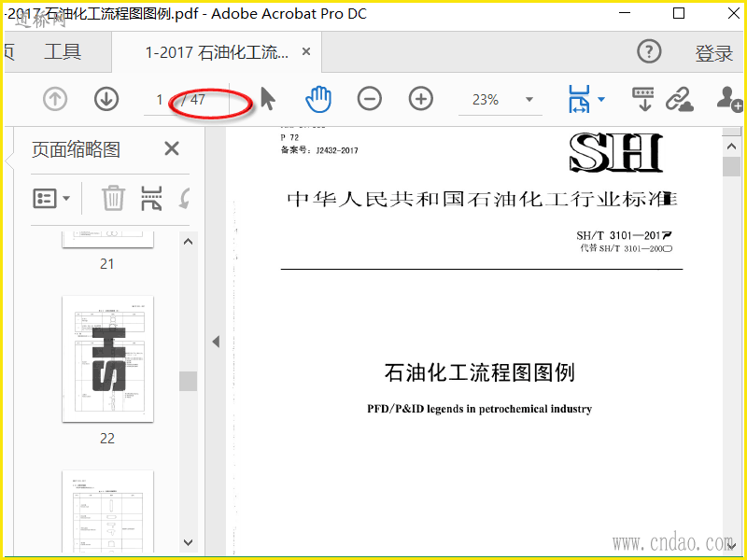
Task: Zoom out with the minus button
Action: click(x=370, y=99)
